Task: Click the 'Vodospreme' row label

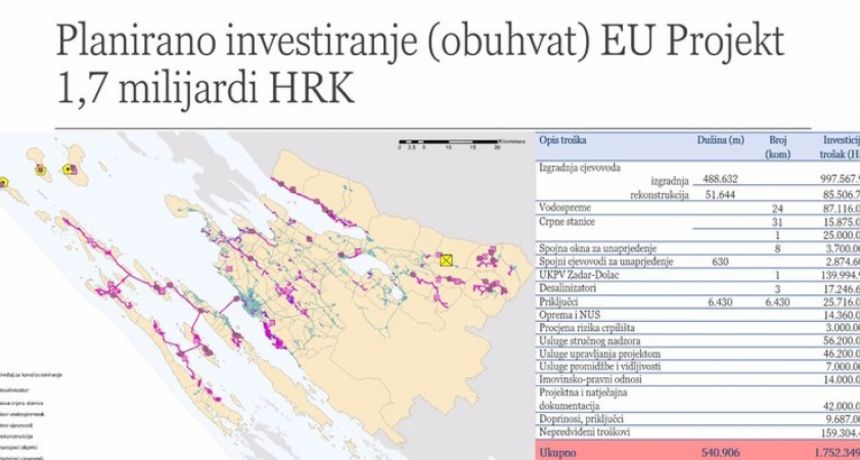Action: [x=563, y=208]
